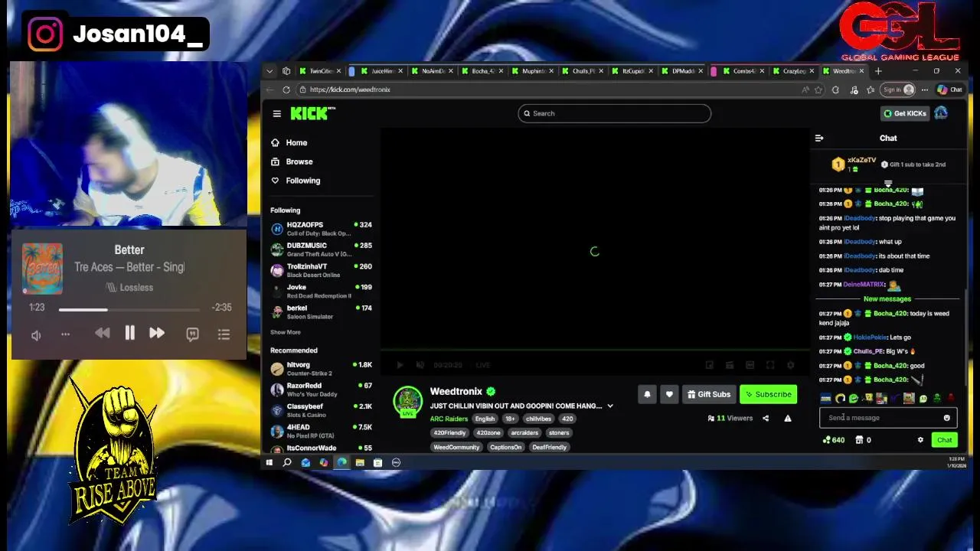Open hitvorg recommended channel
980x551 pixels.
point(322,368)
